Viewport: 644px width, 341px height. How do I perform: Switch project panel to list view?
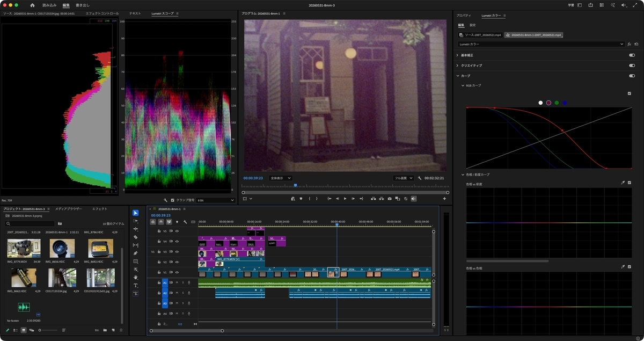pos(15,330)
